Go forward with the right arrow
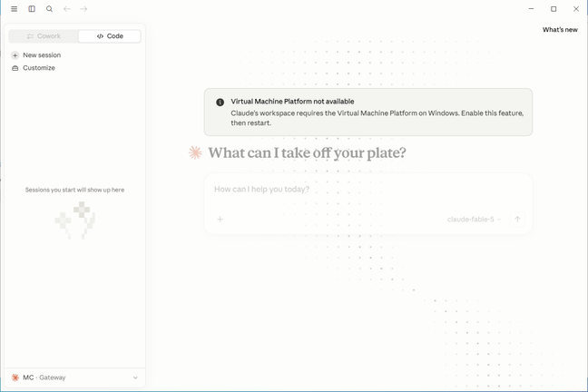This screenshot has height=392, width=588. 83,9
